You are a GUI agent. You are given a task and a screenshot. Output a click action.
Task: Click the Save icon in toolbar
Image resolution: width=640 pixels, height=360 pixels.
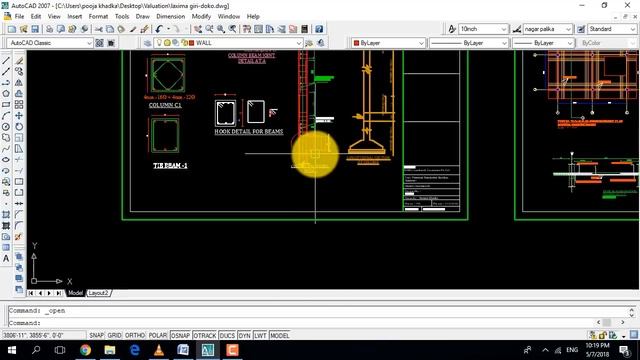[35, 29]
